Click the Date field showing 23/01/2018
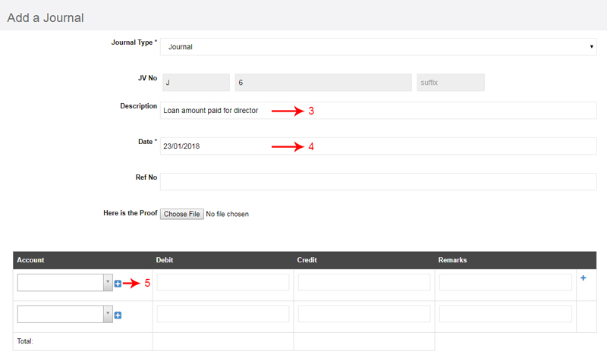This screenshot has height=364, width=607. click(x=378, y=146)
